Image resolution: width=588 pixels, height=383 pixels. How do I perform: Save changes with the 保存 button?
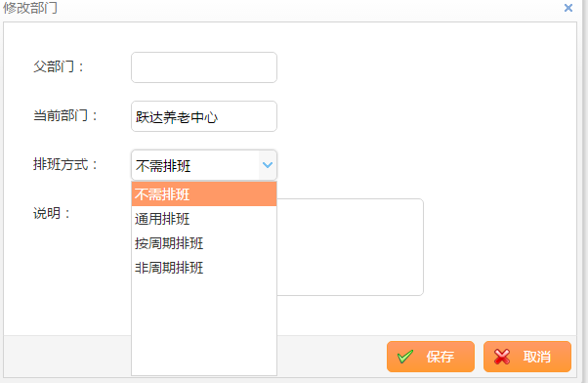click(x=431, y=357)
